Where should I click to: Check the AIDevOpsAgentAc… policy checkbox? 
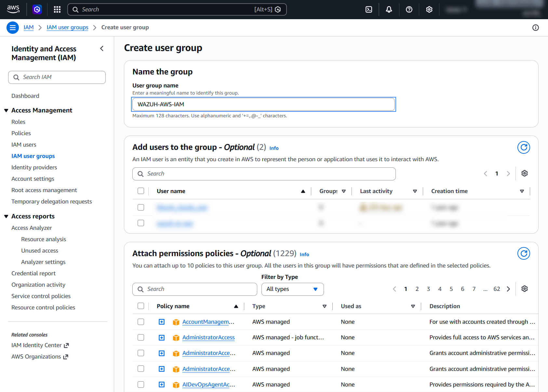(x=141, y=385)
